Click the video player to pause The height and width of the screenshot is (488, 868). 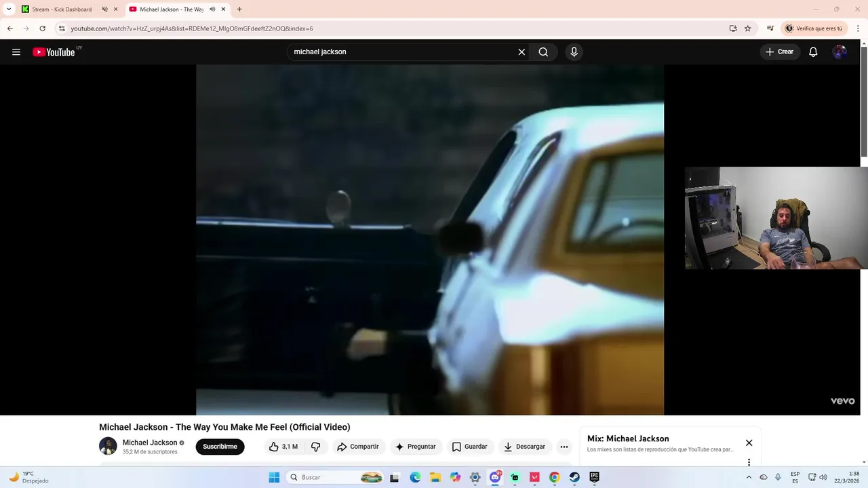pyautogui.click(x=430, y=240)
